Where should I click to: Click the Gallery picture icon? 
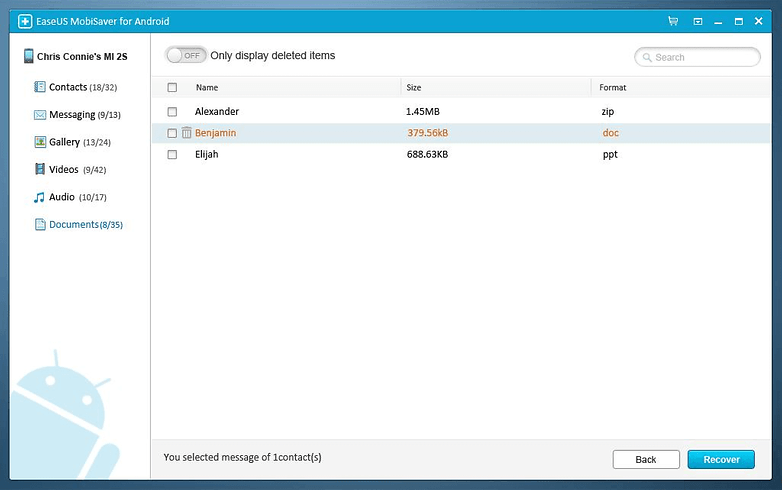[x=40, y=142]
